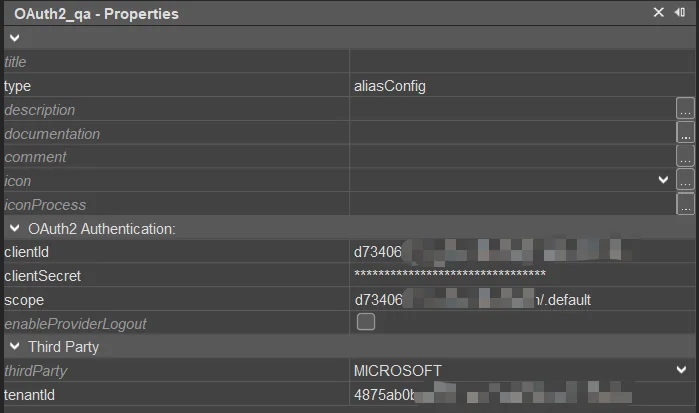This screenshot has height=413, width=699.
Task: Open the thirdParty MICROSOFT dropdown
Action: (681, 370)
